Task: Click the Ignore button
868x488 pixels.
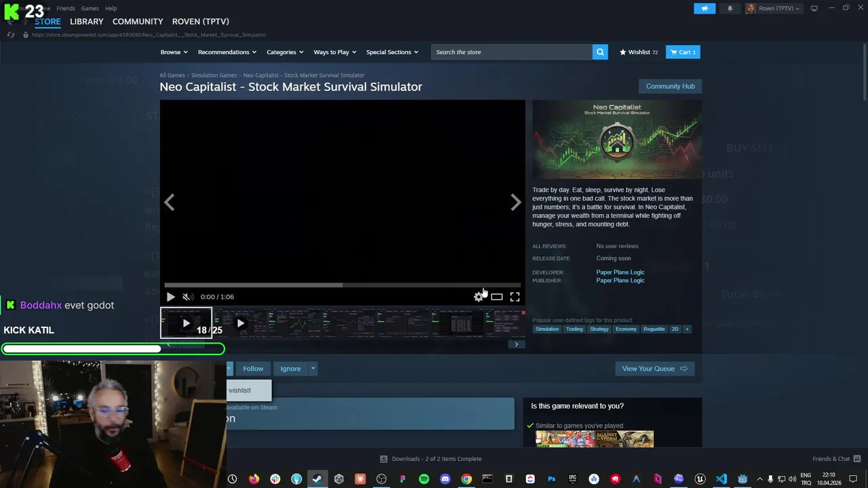Action: (x=290, y=369)
